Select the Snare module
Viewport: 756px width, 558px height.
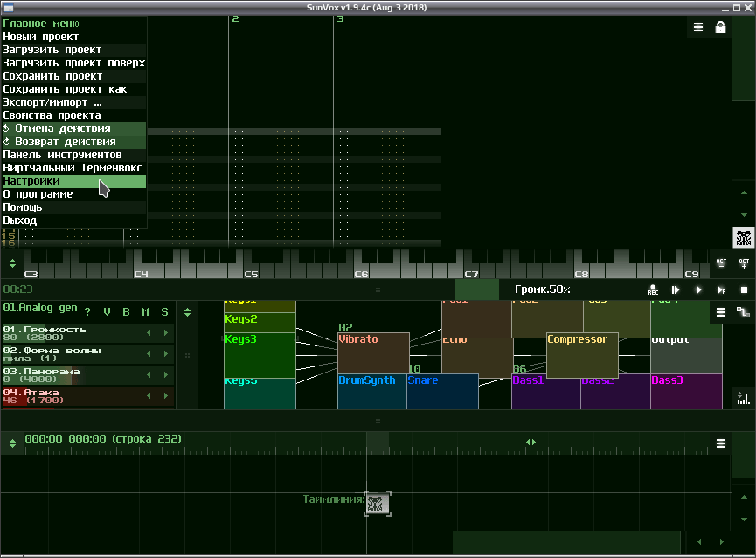(x=442, y=392)
